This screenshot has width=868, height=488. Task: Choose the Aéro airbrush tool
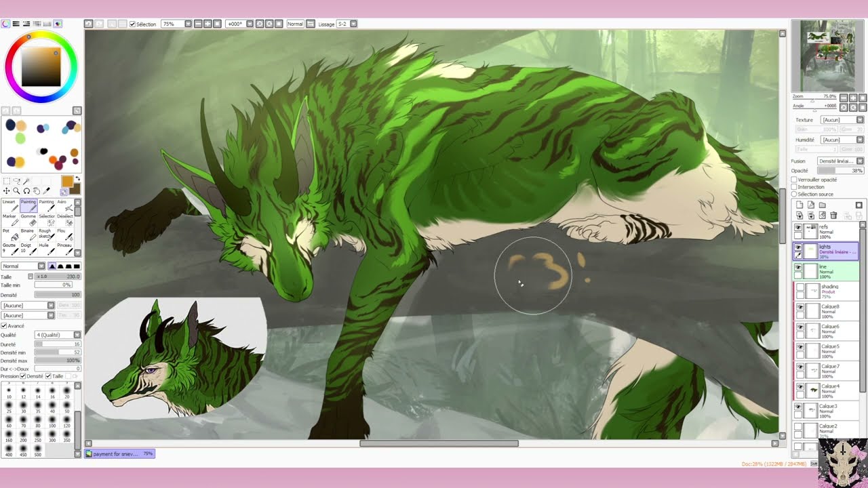click(x=65, y=206)
